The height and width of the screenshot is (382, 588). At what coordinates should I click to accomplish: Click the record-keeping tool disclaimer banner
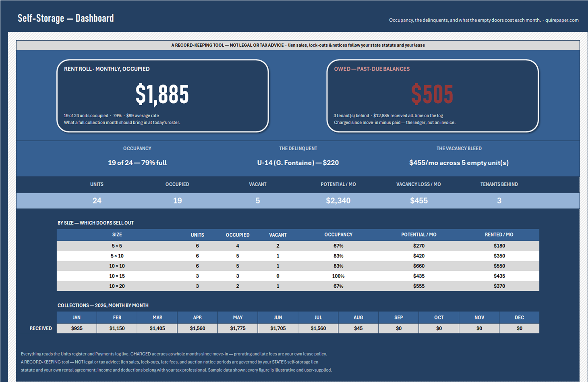pyautogui.click(x=298, y=45)
